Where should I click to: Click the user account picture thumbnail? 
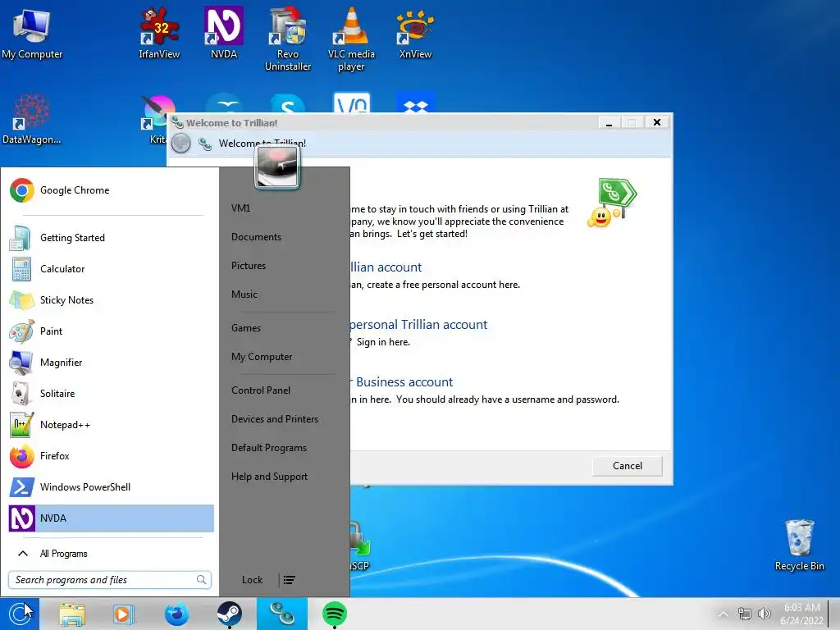pyautogui.click(x=277, y=167)
